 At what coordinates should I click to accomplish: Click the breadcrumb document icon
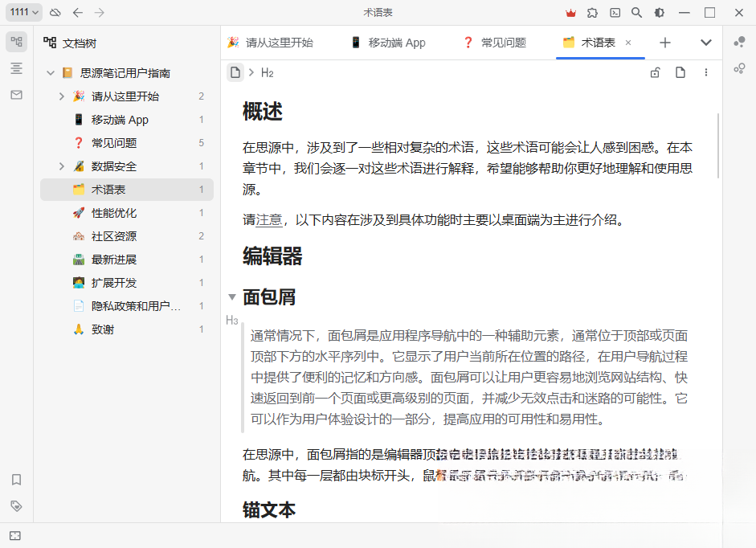tap(235, 73)
